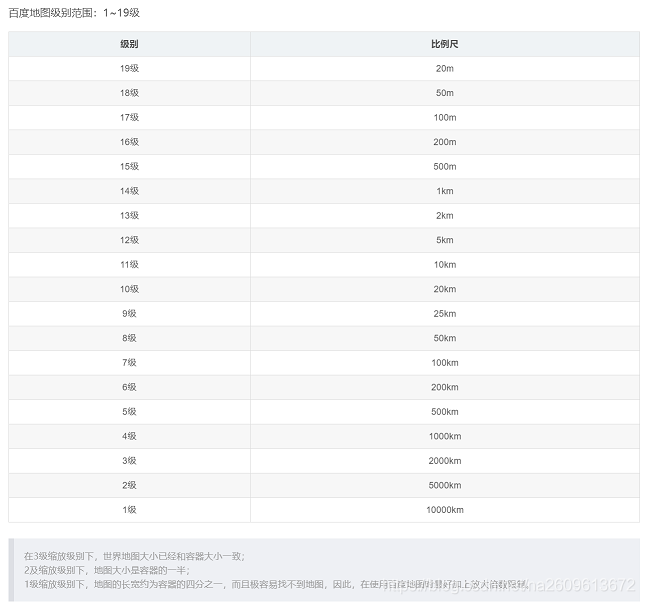Select the '20m' scale cell
This screenshot has width=645, height=604.
[445, 68]
